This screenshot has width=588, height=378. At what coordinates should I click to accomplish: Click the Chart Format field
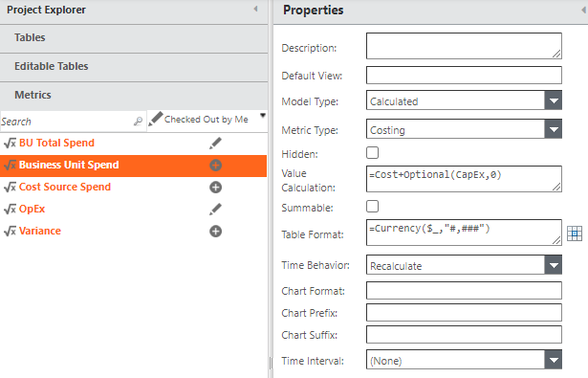click(464, 291)
